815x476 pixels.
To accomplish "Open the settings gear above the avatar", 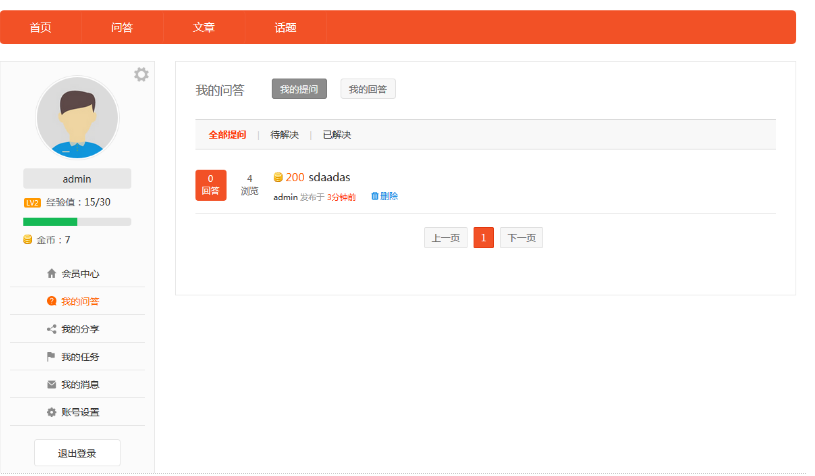I will 141,74.
